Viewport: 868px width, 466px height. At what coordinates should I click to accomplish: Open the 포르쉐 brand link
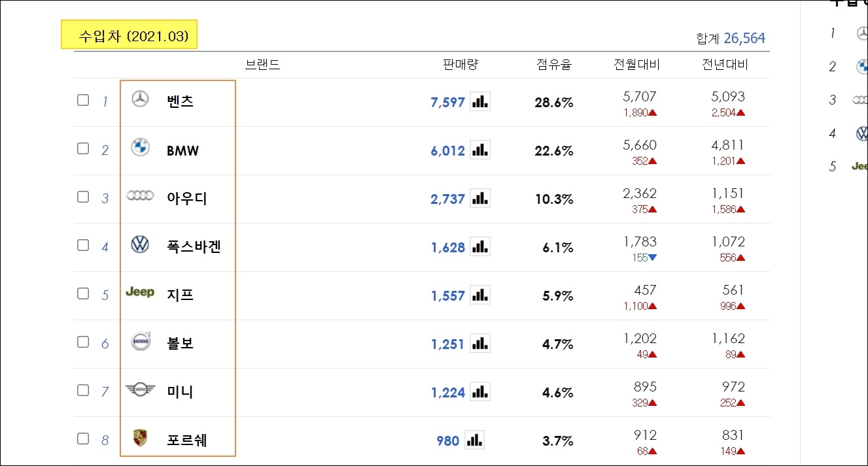click(x=187, y=440)
